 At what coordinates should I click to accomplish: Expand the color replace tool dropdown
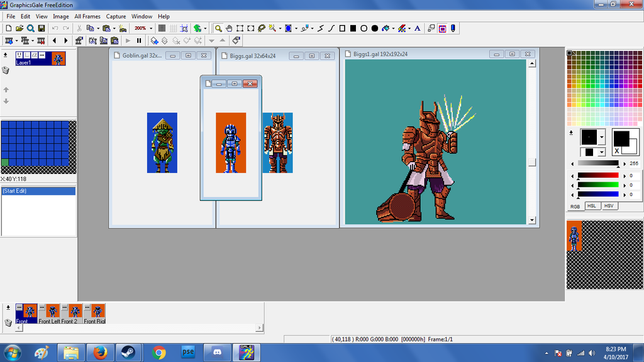[409, 28]
